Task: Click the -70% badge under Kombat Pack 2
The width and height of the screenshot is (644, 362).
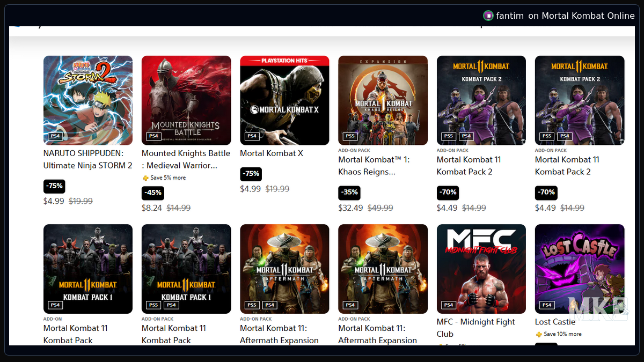Action: pos(448,193)
